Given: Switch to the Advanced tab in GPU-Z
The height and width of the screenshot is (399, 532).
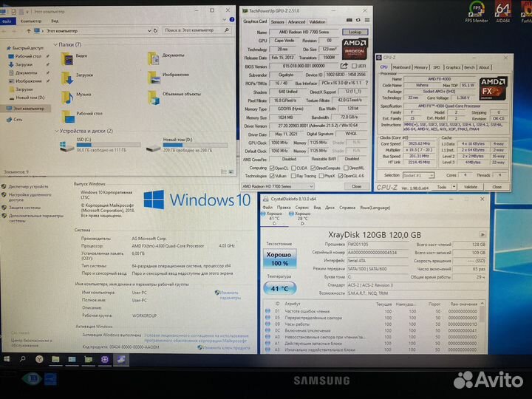Looking at the screenshot, I should [296, 21].
